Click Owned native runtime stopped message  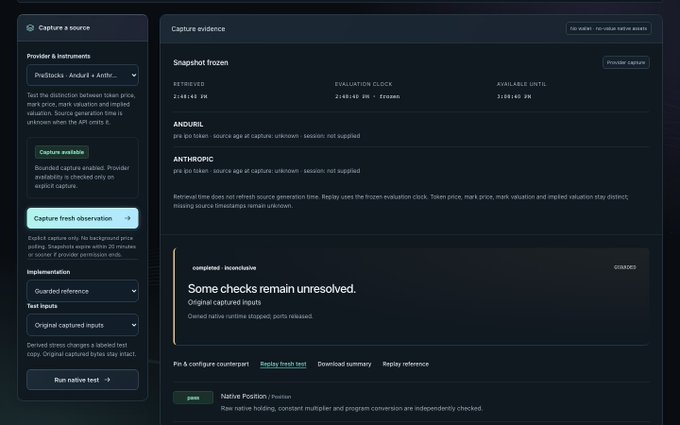click(250, 317)
